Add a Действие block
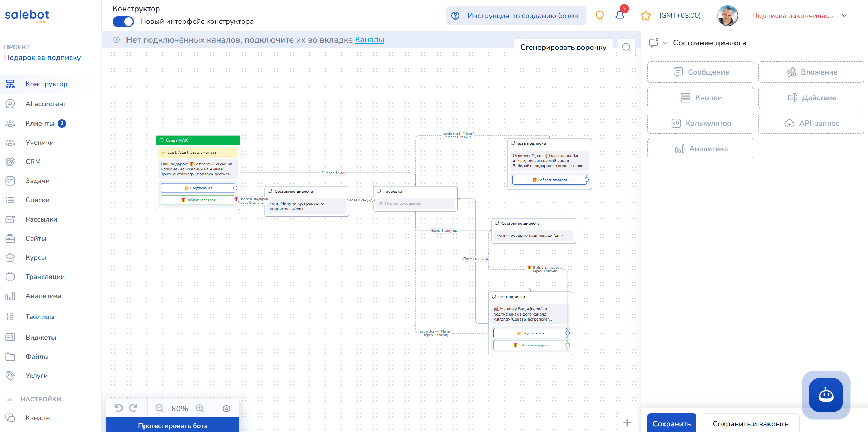Screen dimensions: 868x432 tap(811, 98)
